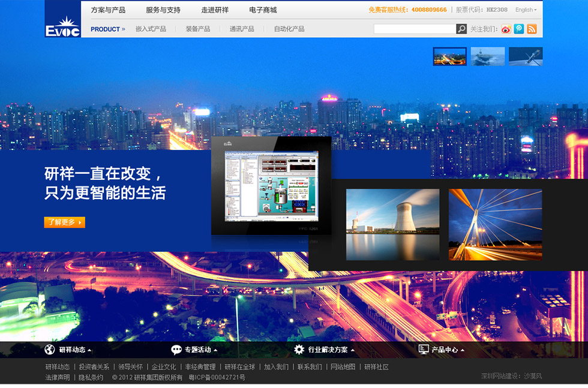Open the 领导关怀 footer link
Viewport: 588px width, 388px height.
click(131, 367)
